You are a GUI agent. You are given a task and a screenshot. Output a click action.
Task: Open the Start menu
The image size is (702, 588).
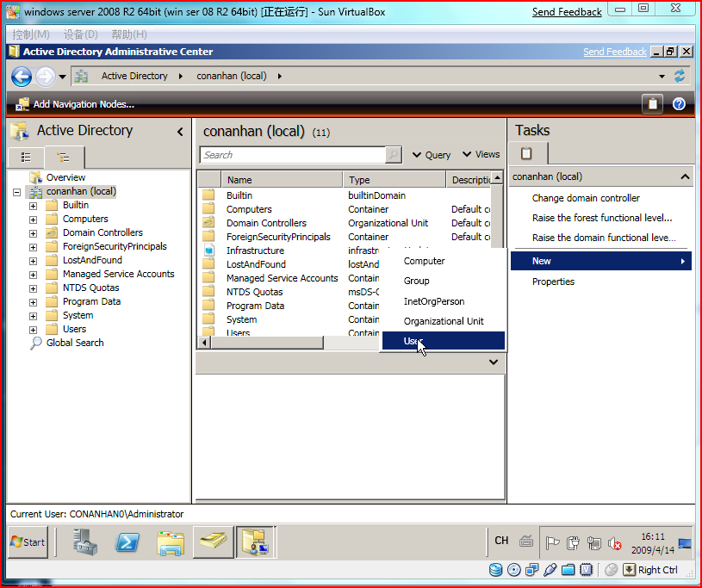[28, 542]
